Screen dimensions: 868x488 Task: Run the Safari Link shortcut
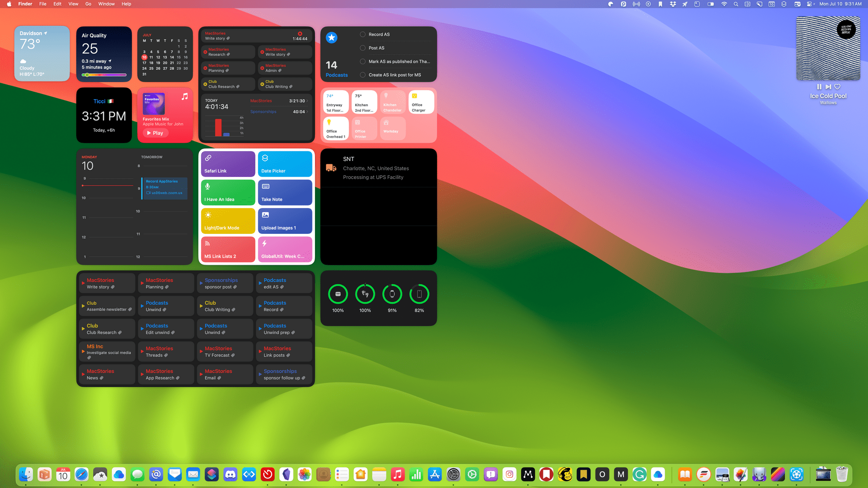[228, 164]
